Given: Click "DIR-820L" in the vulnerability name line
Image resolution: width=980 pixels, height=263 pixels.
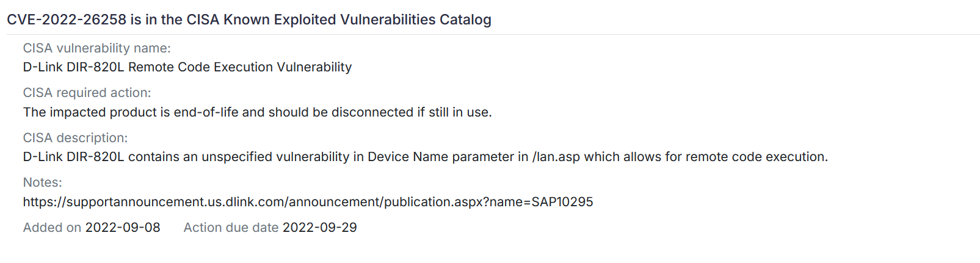Looking at the screenshot, I should click(x=95, y=67).
